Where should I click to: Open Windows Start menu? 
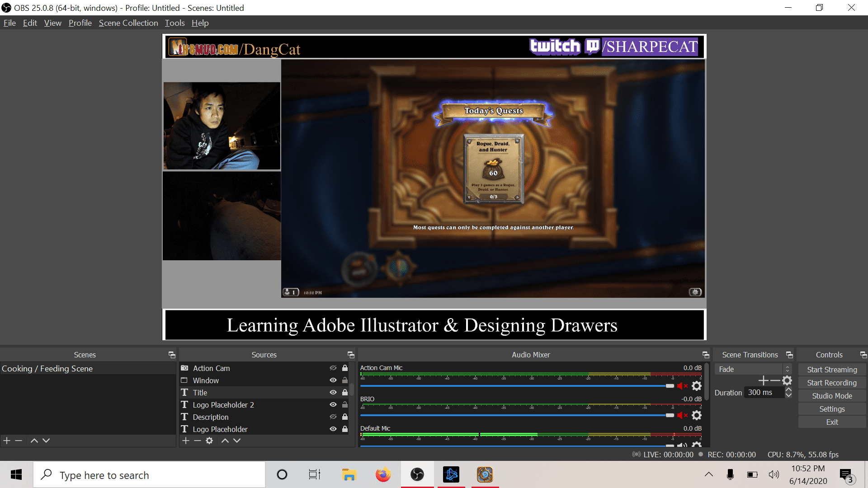(16, 475)
